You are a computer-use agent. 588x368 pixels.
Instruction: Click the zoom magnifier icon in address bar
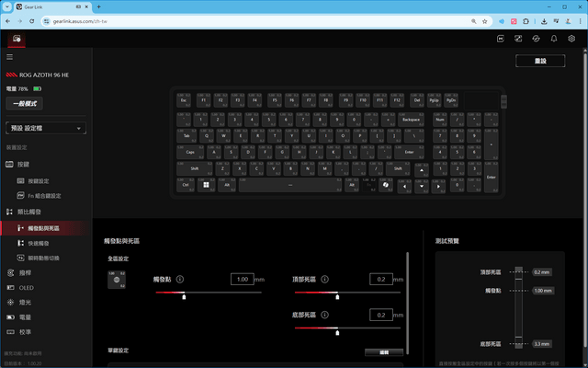(x=474, y=21)
